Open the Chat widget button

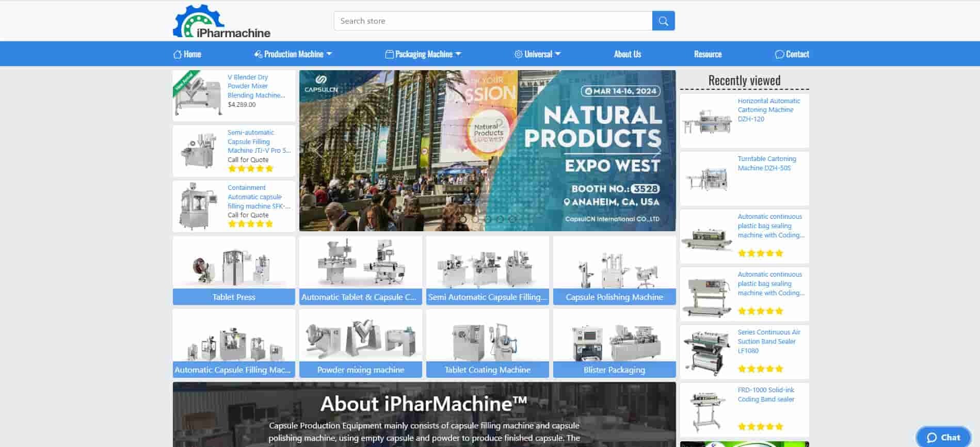pyautogui.click(x=943, y=437)
